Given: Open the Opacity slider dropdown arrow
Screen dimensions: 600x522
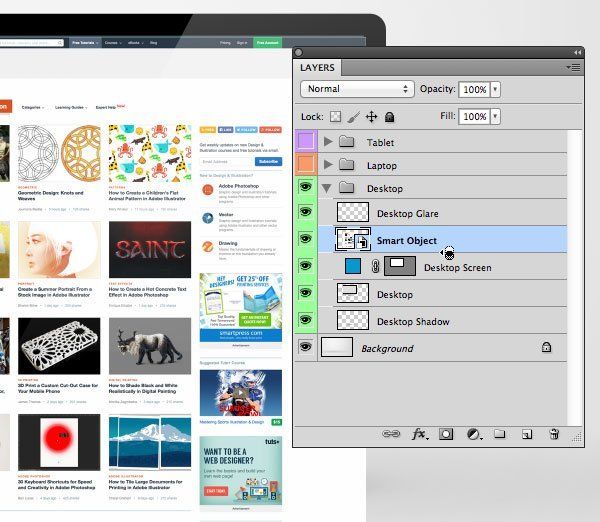Looking at the screenshot, I should [x=495, y=89].
